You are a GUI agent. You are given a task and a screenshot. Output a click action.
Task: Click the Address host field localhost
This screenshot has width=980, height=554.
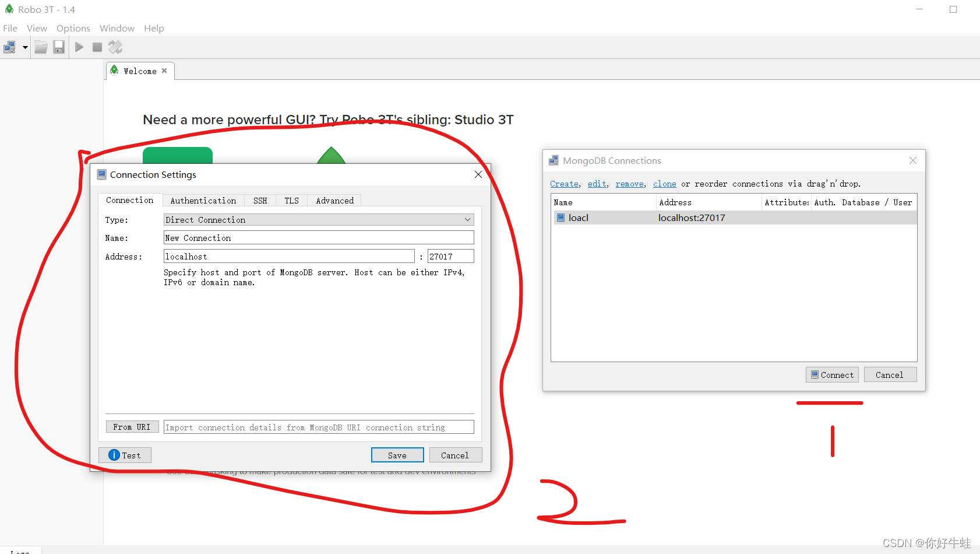(289, 257)
